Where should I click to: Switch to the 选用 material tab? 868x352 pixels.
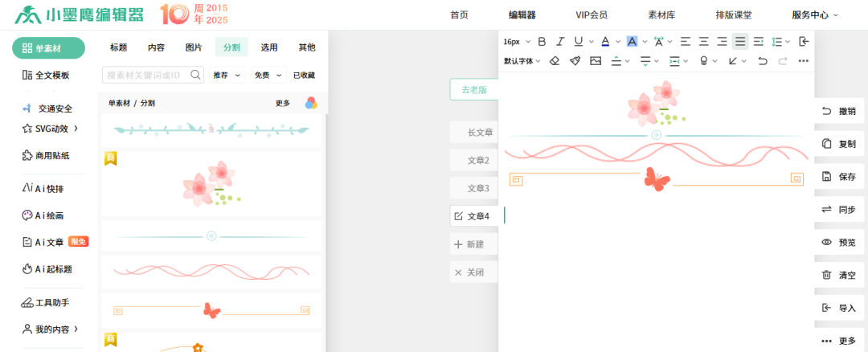click(269, 47)
